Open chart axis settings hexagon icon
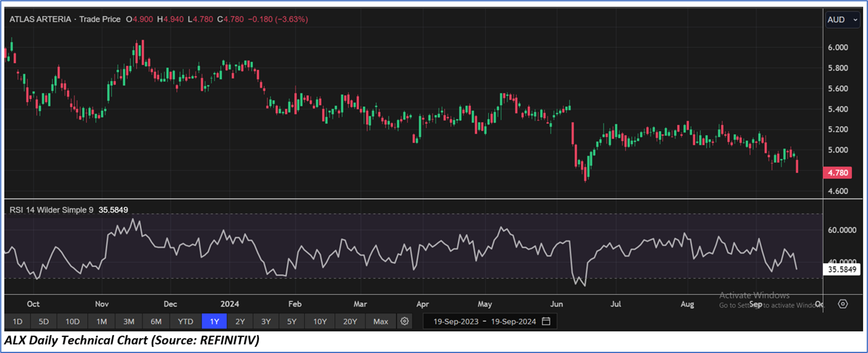The image size is (868, 353). coord(843,304)
